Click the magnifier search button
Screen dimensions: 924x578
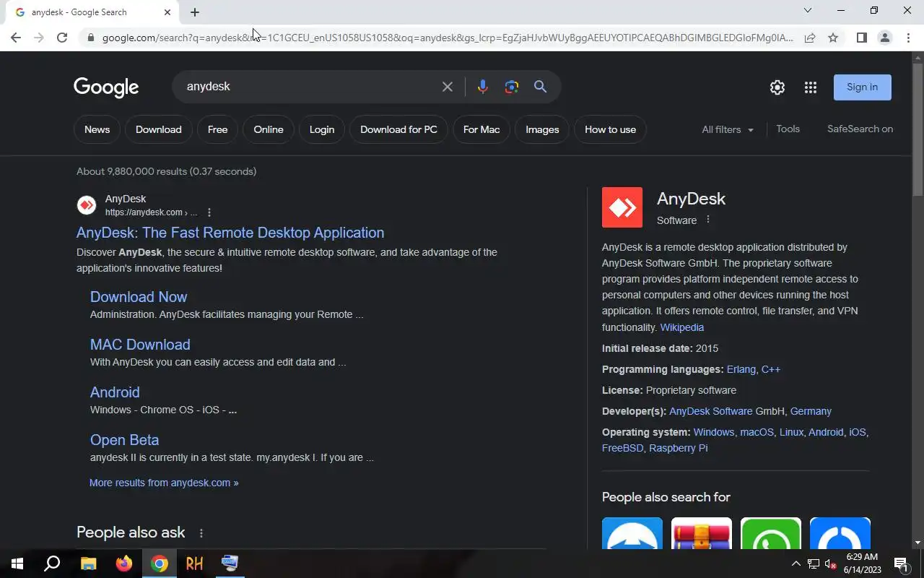[540, 87]
